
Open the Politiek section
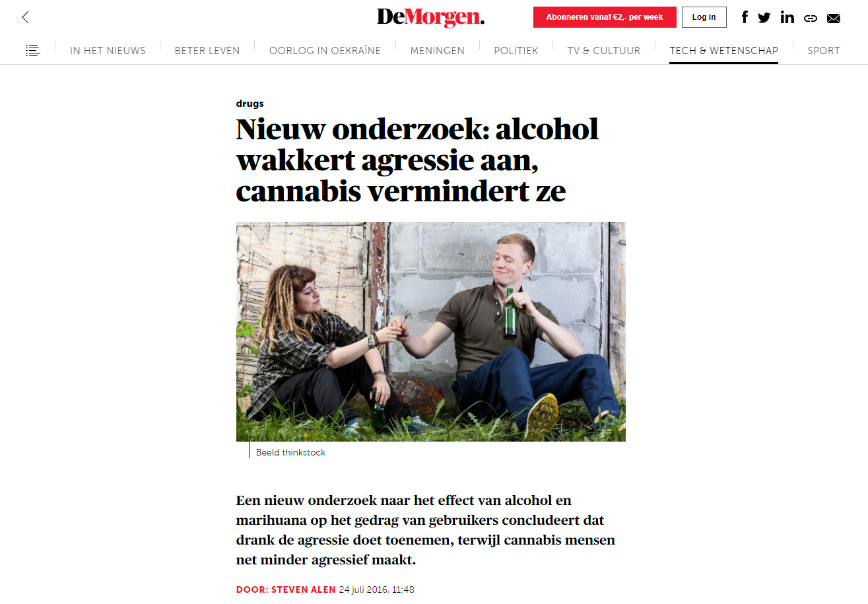coord(516,50)
